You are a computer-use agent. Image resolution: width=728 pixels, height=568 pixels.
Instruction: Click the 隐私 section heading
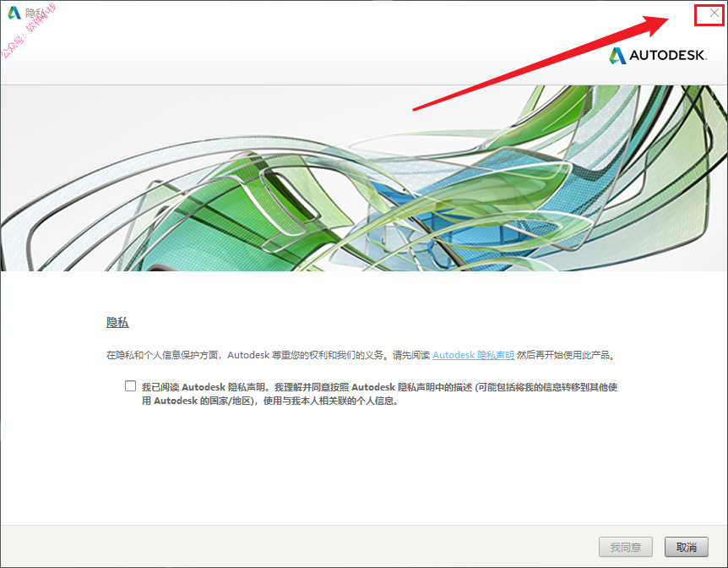(x=117, y=322)
